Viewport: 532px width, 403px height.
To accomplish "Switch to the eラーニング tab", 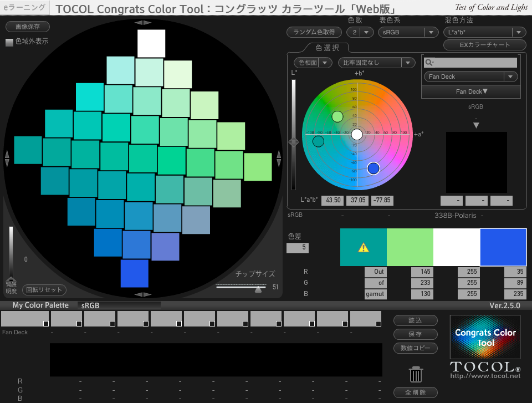I will pos(24,8).
